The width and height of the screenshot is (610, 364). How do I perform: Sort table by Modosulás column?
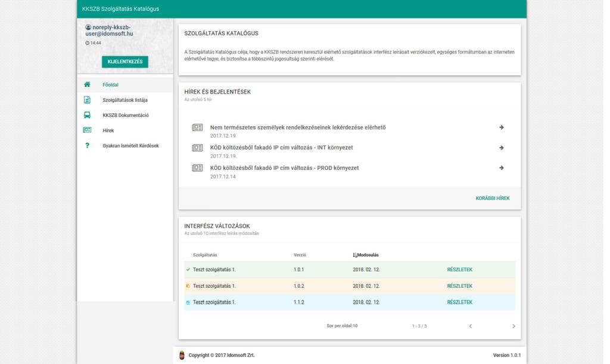coord(366,255)
